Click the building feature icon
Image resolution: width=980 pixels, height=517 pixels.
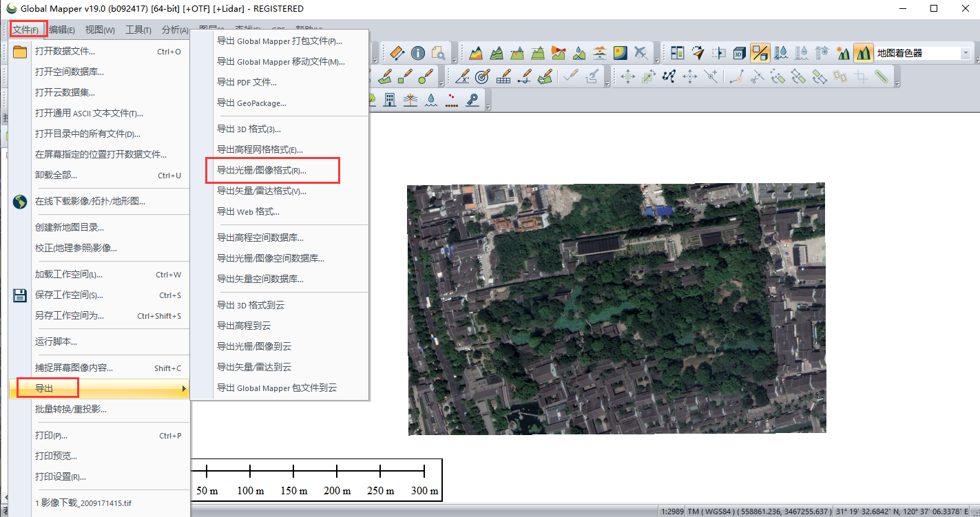[389, 100]
